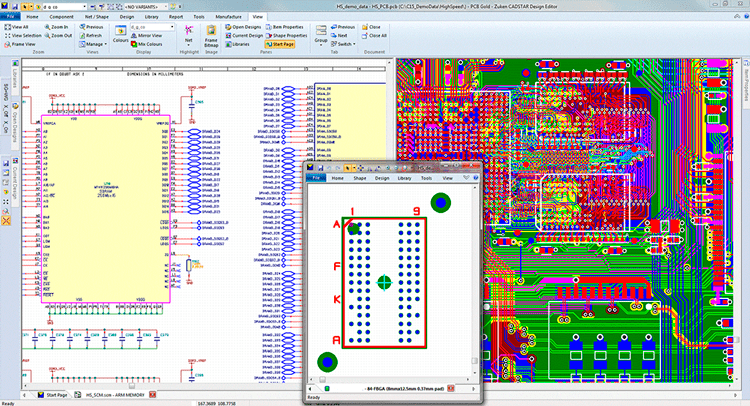Click Close All documents button
Image resolution: width=750 pixels, height=406 pixels.
point(374,35)
